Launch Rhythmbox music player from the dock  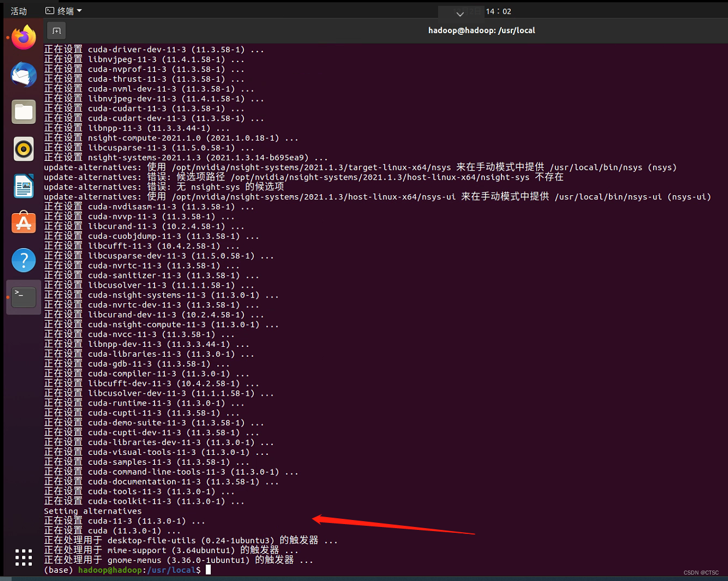[x=23, y=149]
